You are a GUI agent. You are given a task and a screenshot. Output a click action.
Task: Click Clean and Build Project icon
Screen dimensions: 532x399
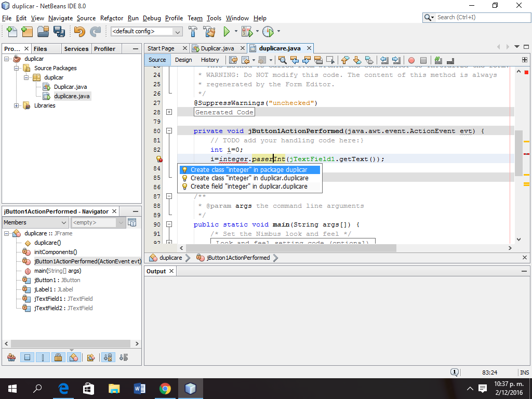pos(209,32)
